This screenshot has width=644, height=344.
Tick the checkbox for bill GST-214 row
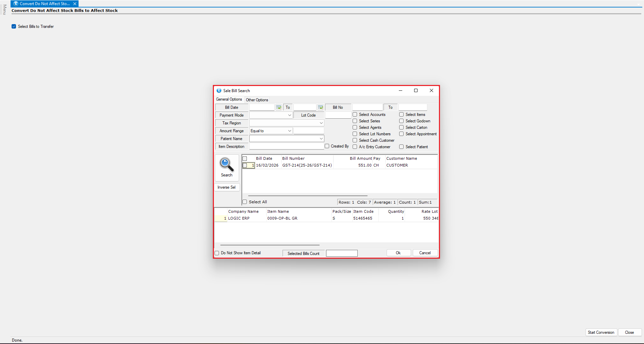click(x=245, y=166)
